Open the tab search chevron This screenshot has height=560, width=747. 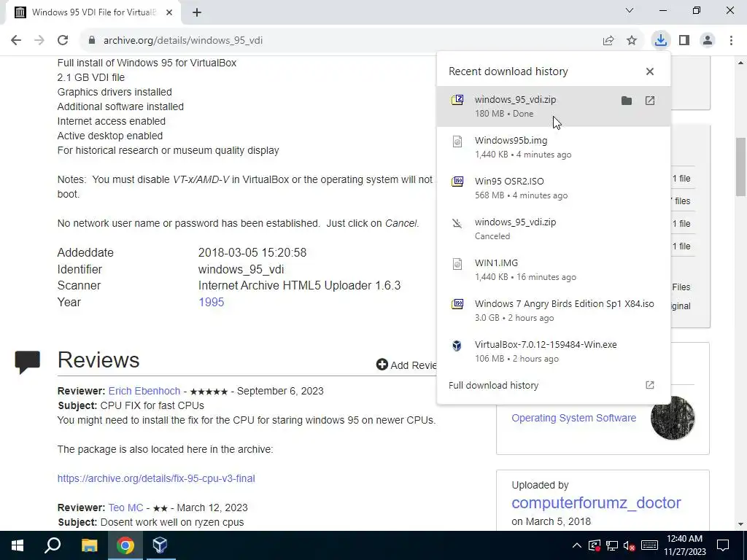click(630, 10)
